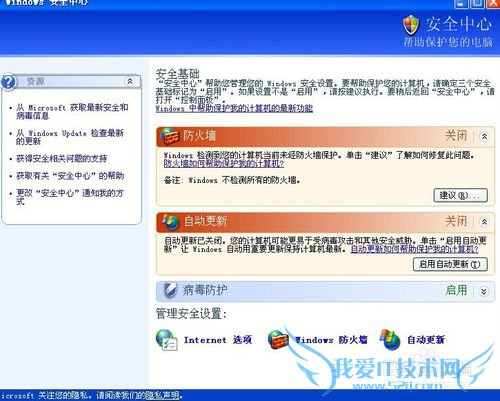Image resolution: width=500 pixels, height=401 pixels.
Task: Click the blue question mark help icon
Action: [x=9, y=82]
